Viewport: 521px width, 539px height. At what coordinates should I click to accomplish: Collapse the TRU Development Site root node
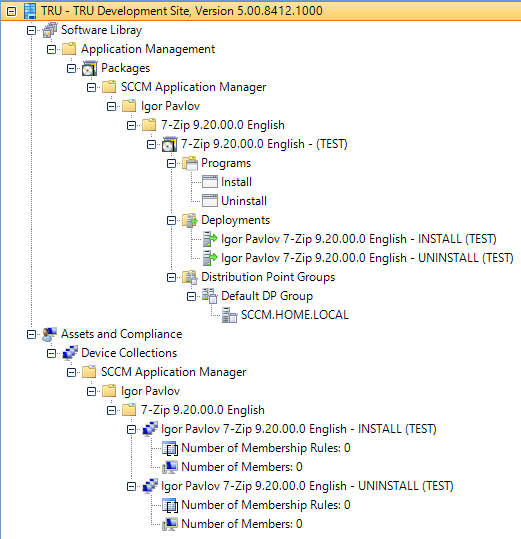point(11,11)
